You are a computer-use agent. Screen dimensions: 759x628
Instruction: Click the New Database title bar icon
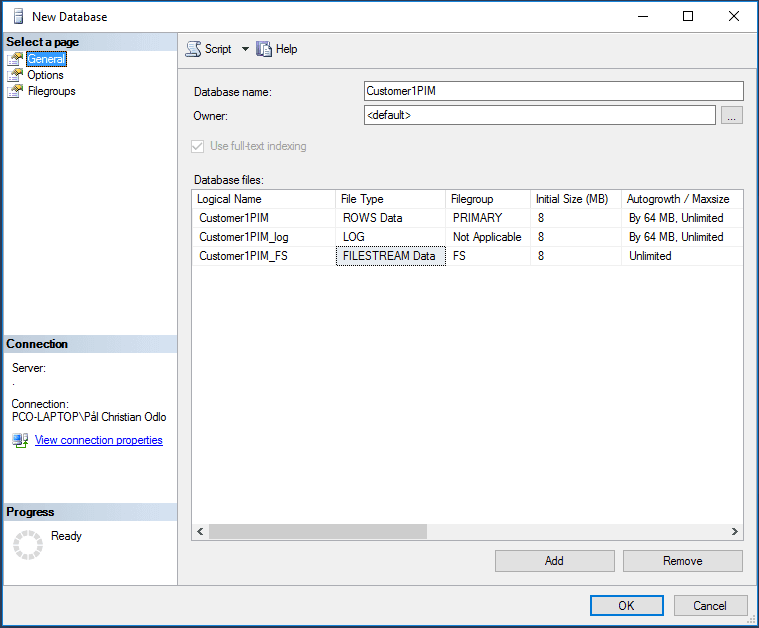point(18,16)
